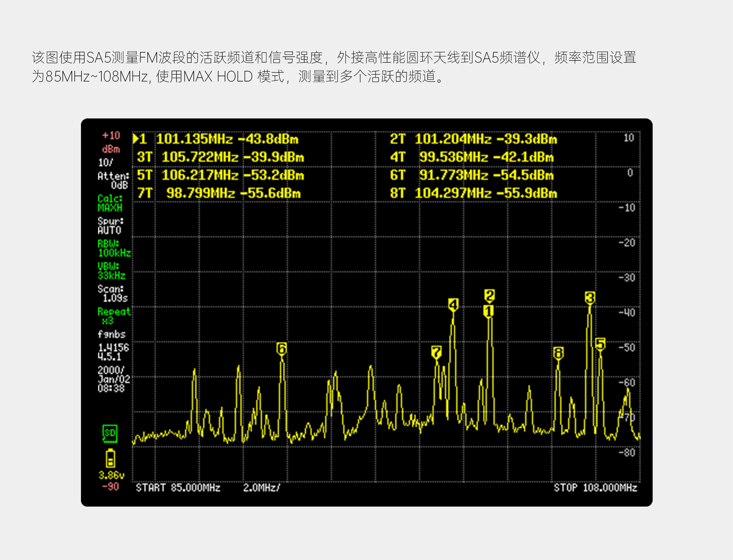Select marker 7 on the spectrum
Viewport: 733px width, 560px height.
click(436, 352)
